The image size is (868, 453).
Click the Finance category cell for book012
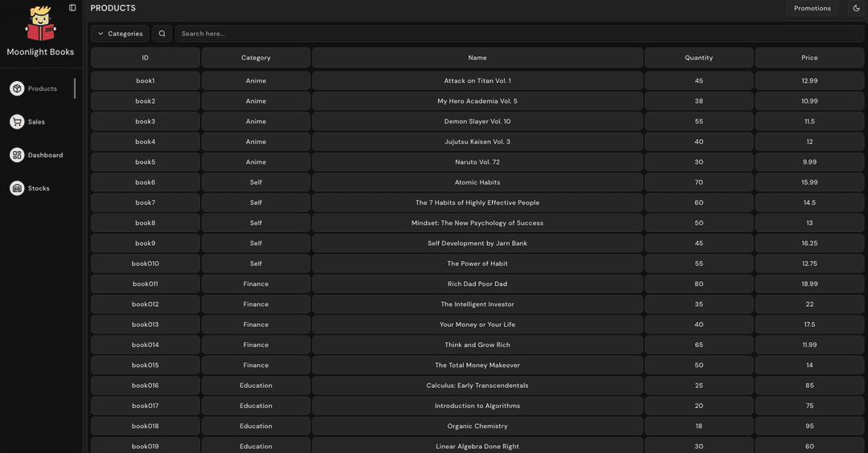point(256,304)
